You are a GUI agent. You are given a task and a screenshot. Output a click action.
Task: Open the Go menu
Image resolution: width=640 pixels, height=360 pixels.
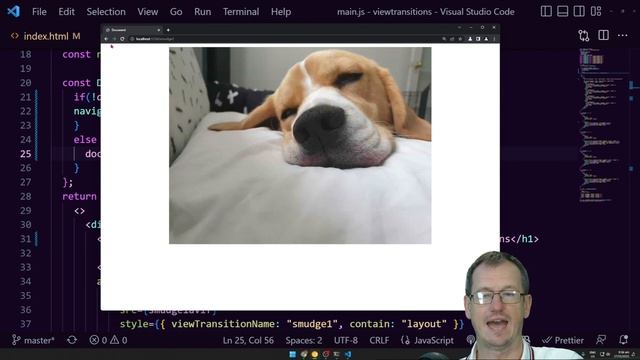[x=176, y=12]
